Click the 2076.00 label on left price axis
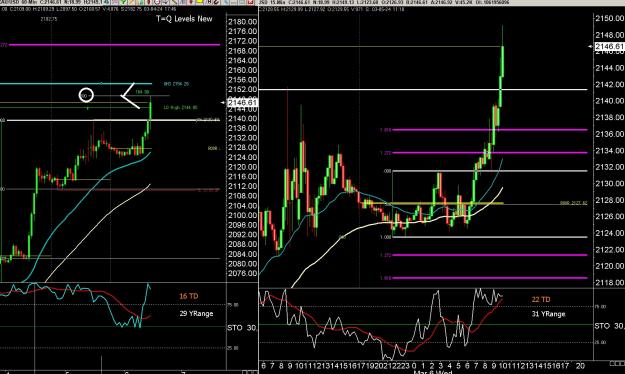The image size is (625, 374). [x=242, y=274]
